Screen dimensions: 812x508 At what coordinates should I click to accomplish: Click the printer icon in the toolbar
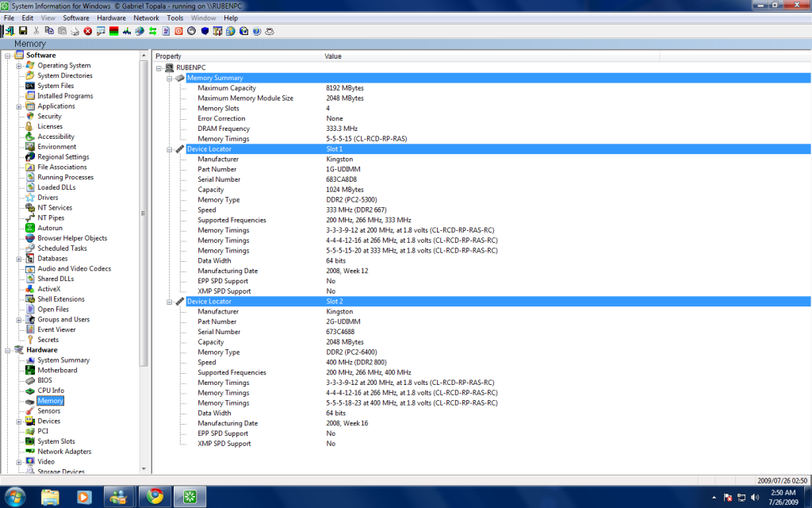(x=75, y=31)
